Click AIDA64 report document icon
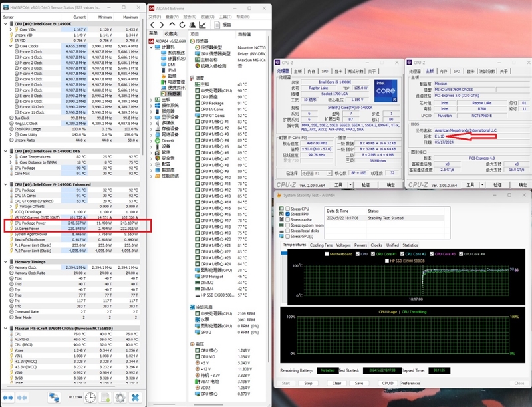Image resolution: width=532 pixels, height=407 pixels. pyautogui.click(x=217, y=25)
